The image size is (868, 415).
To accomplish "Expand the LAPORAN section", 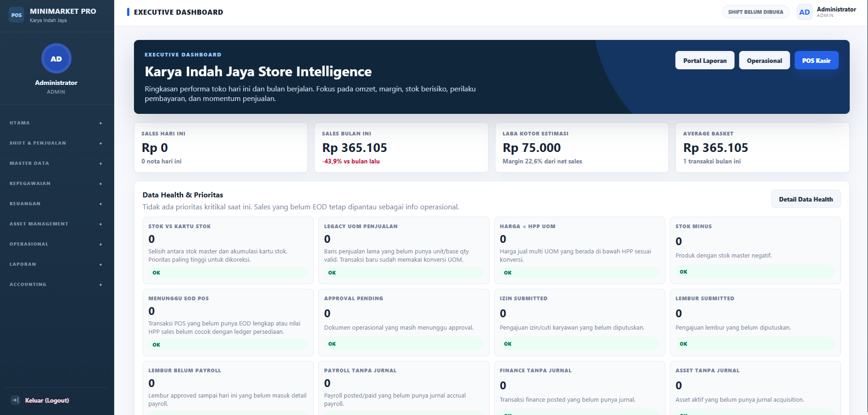I will coord(56,264).
